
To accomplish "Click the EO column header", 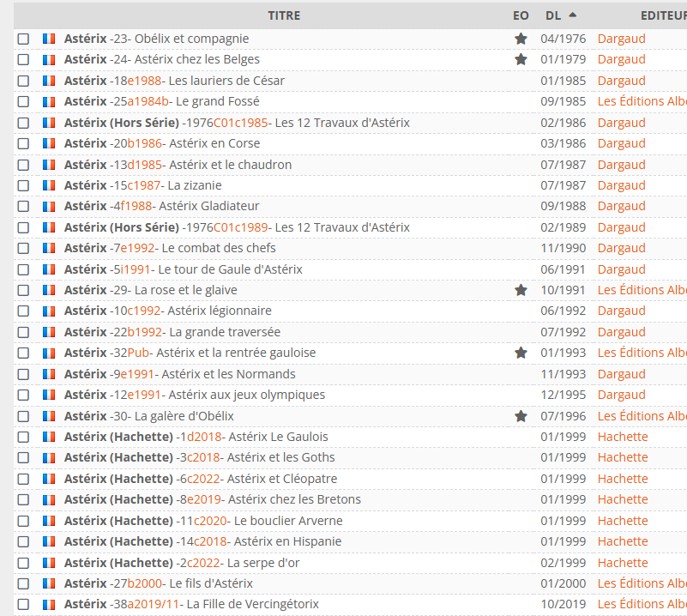I will pyautogui.click(x=521, y=15).
